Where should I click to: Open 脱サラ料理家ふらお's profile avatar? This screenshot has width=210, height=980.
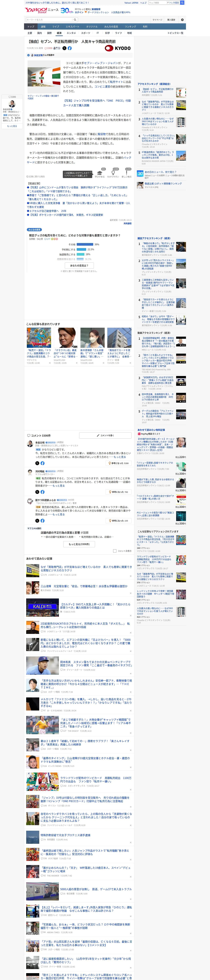pyautogui.click(x=30, y=501)
